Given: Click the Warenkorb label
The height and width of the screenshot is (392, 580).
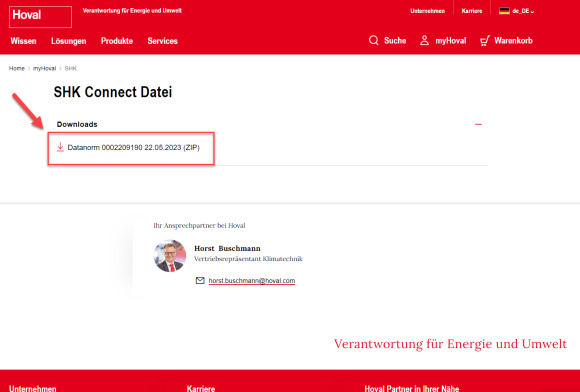Looking at the screenshot, I should click(513, 41).
